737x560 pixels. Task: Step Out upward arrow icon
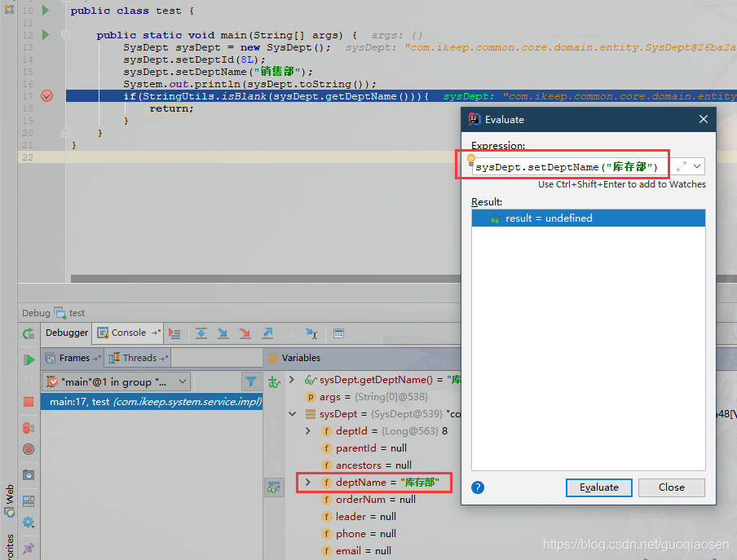(267, 333)
